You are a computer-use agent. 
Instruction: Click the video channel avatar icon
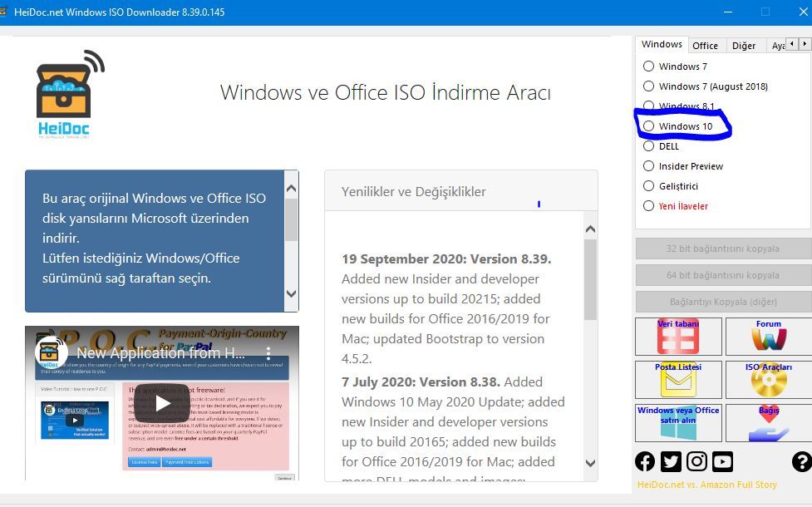52,352
